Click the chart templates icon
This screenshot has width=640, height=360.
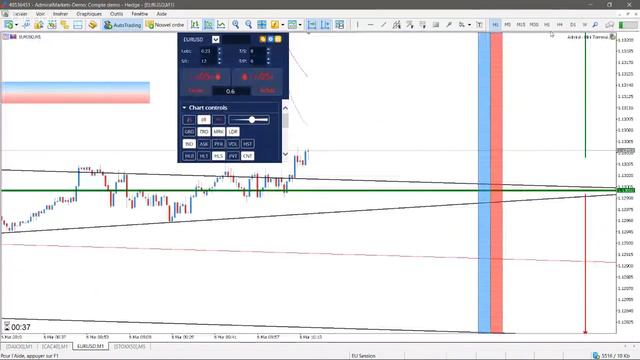(x=292, y=25)
